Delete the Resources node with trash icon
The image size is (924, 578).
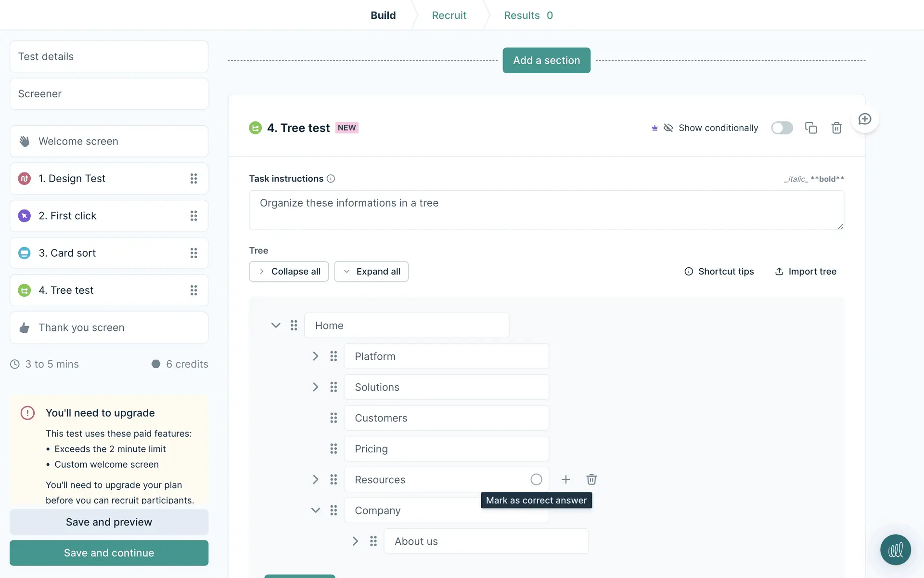click(x=591, y=479)
